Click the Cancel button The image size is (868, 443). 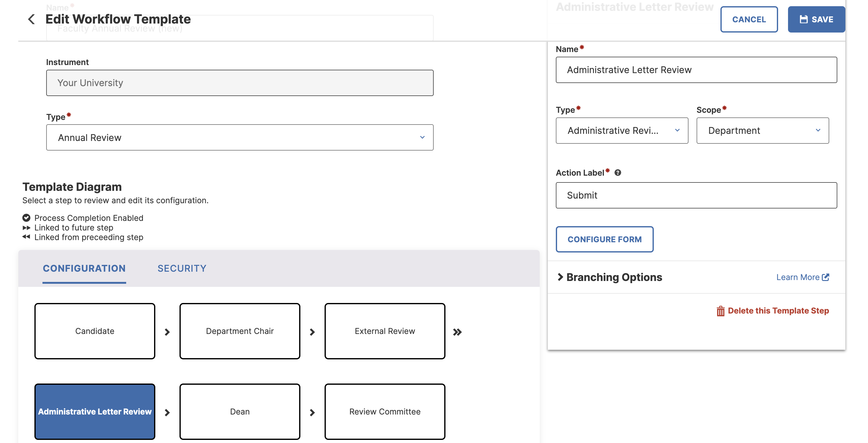point(749,19)
